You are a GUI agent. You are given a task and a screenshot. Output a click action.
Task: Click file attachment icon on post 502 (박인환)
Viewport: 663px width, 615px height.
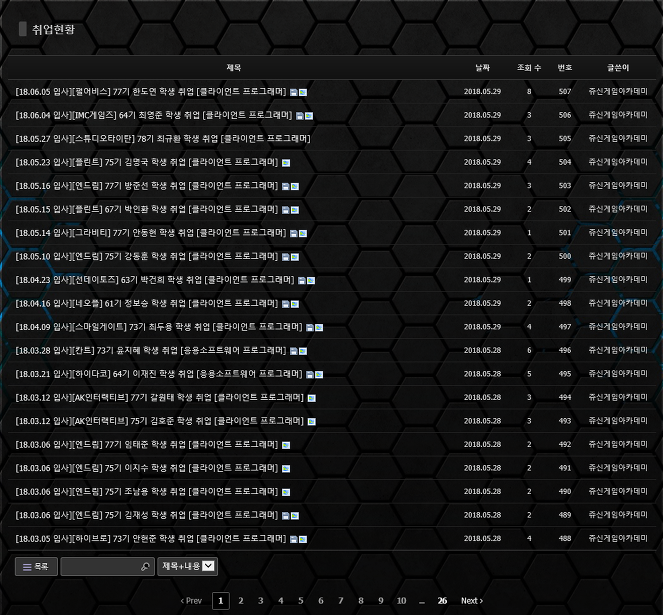[286, 210]
